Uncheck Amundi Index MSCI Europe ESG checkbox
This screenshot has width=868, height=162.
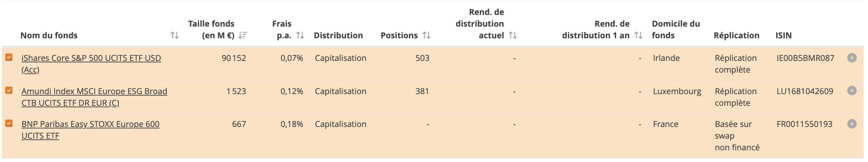click(x=9, y=90)
